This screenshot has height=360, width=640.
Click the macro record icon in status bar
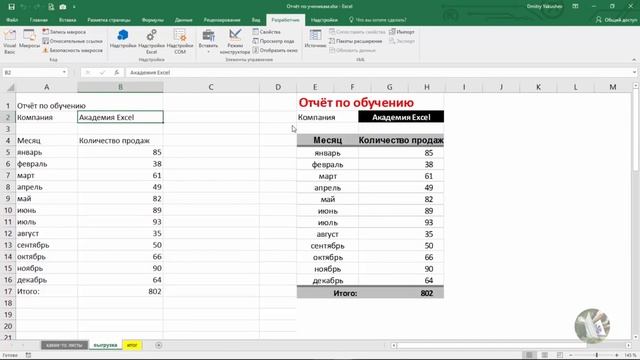coord(29,355)
